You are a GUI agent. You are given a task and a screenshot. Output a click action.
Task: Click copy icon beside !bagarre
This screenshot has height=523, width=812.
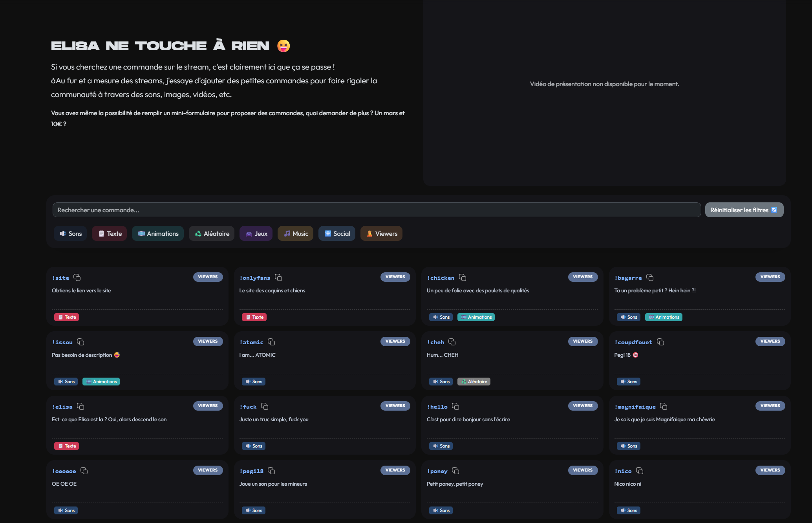[650, 277]
